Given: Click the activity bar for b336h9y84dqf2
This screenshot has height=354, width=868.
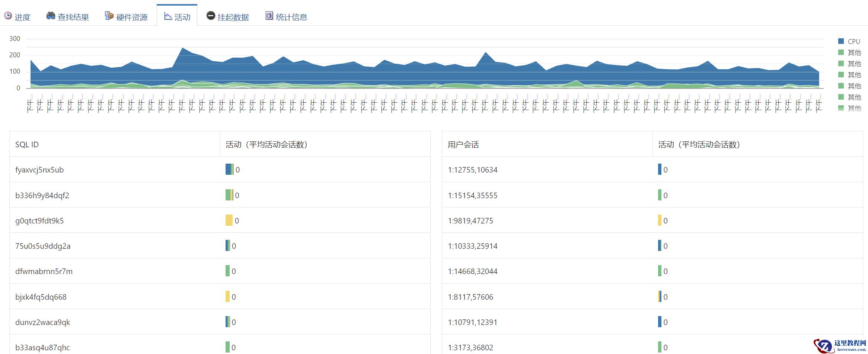Looking at the screenshot, I should coord(229,195).
